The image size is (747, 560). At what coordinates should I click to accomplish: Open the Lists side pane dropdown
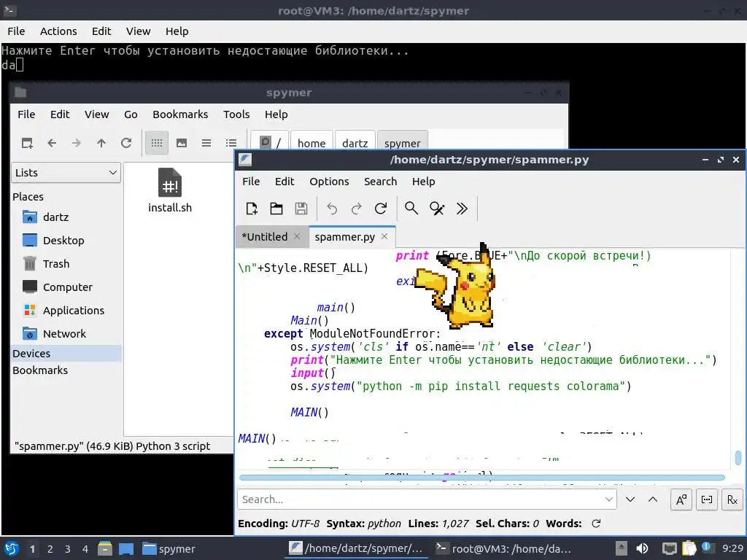(66, 173)
